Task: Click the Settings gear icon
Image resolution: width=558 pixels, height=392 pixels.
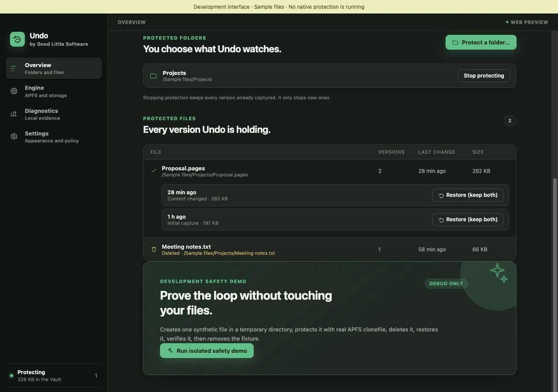Action: tap(14, 137)
